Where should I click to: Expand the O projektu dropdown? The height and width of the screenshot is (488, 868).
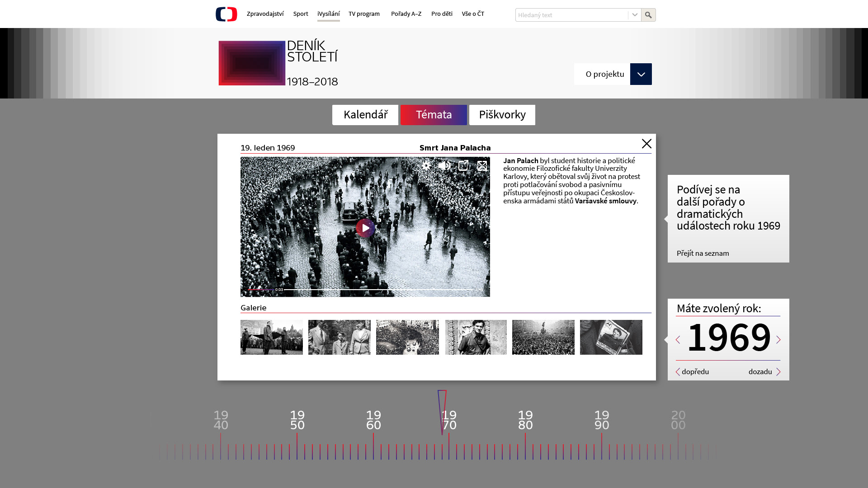[641, 74]
